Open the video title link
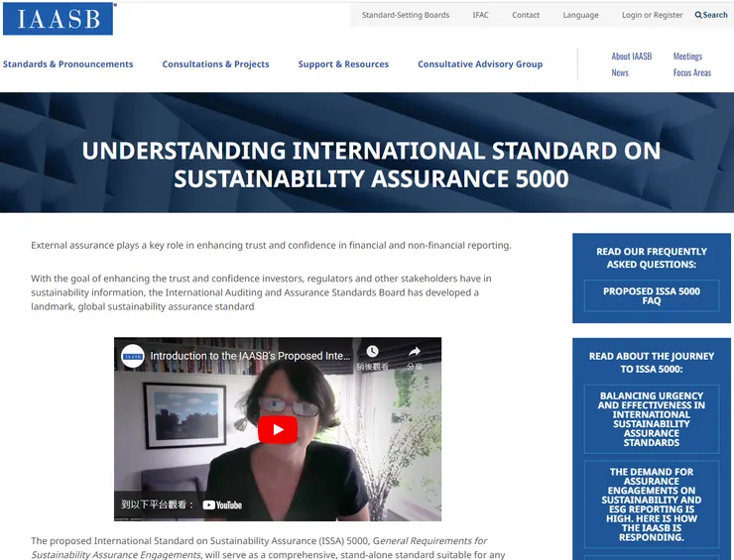This screenshot has width=734, height=560. pos(250,356)
